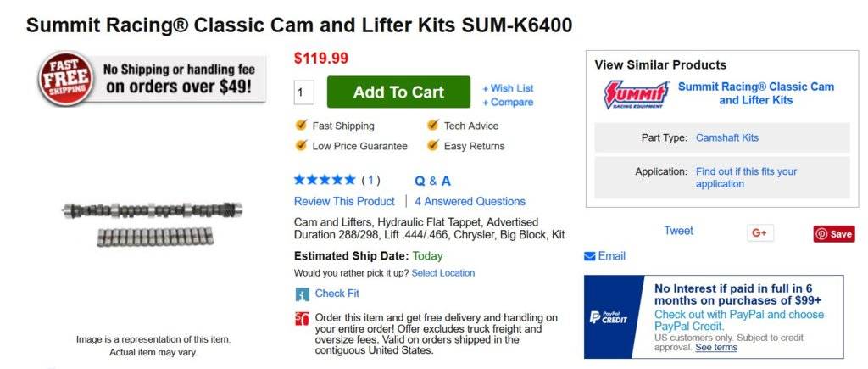The height and width of the screenshot is (369, 868).
Task: Click the five-star rating icons
Action: 325,180
